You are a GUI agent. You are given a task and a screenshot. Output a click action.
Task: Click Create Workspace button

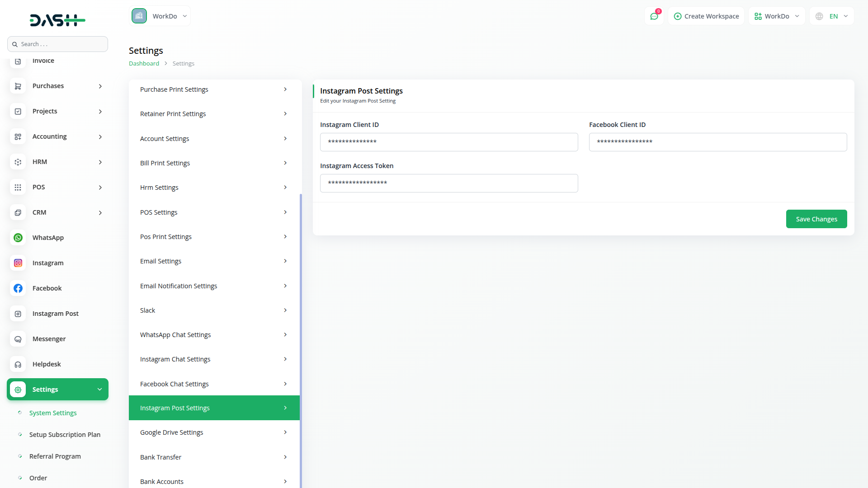coord(706,16)
